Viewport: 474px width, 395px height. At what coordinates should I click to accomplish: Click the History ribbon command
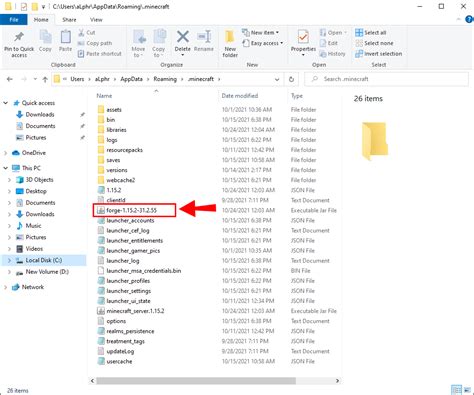click(x=332, y=53)
